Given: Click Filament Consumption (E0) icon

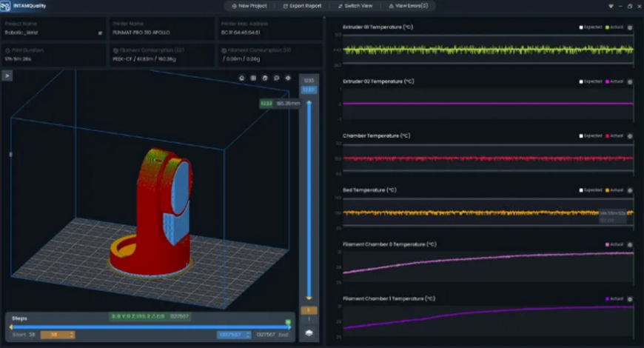Looking at the screenshot, I should coord(115,50).
